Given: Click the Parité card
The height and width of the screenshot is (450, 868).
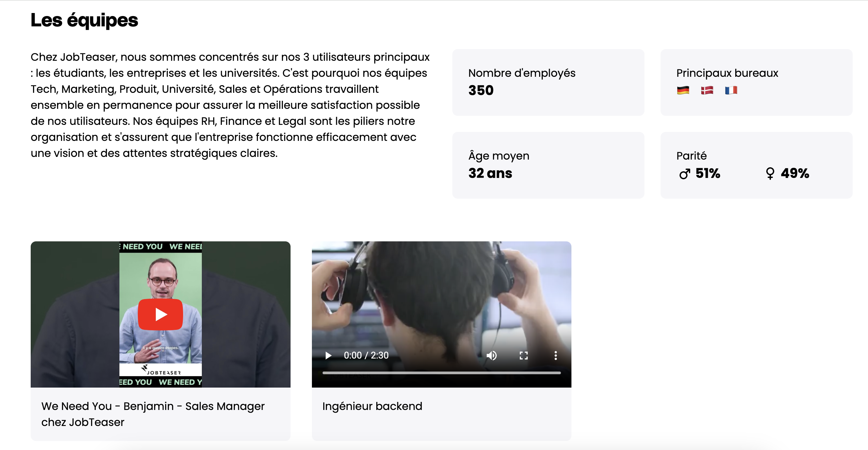Looking at the screenshot, I should click(757, 165).
